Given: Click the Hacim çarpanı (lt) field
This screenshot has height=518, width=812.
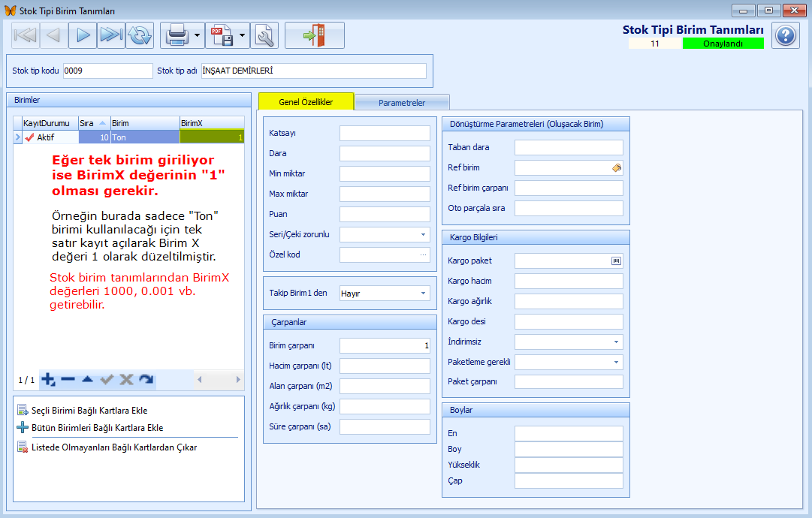Looking at the screenshot, I should (x=385, y=366).
